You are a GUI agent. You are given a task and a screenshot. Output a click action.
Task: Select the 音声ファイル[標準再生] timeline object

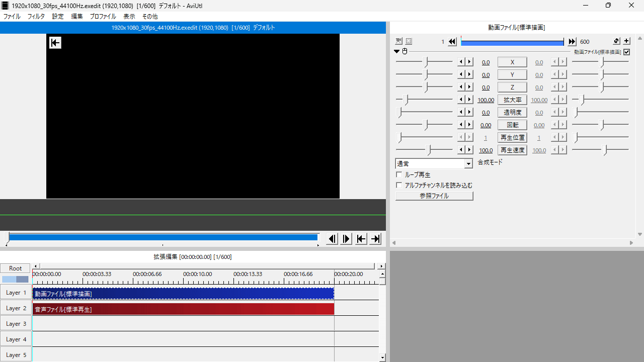pyautogui.click(x=183, y=309)
